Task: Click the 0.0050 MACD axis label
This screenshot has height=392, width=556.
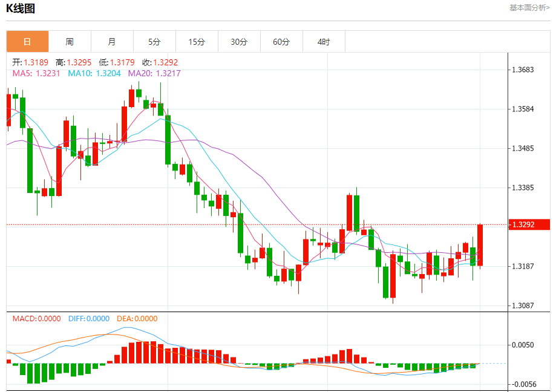Action: [x=523, y=345]
